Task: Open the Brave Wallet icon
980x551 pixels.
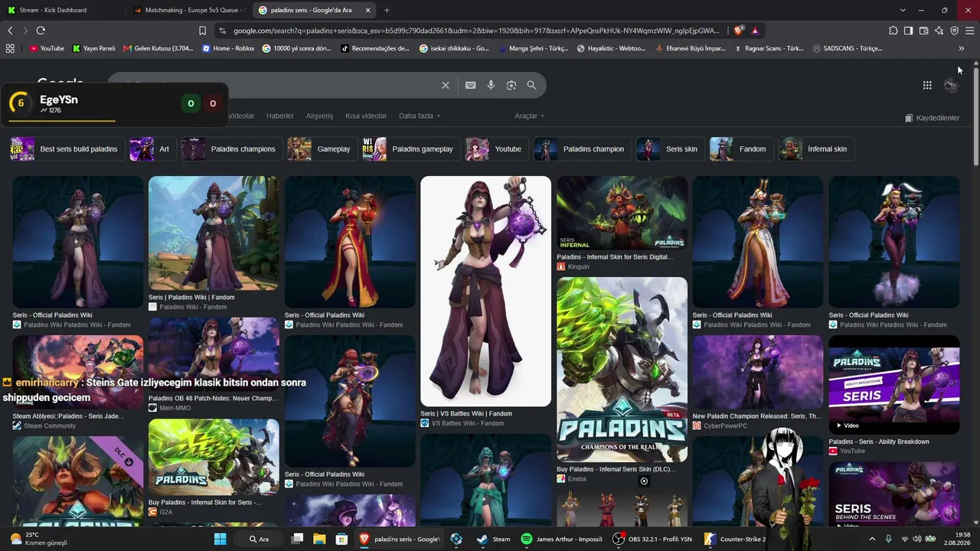Action: [923, 31]
